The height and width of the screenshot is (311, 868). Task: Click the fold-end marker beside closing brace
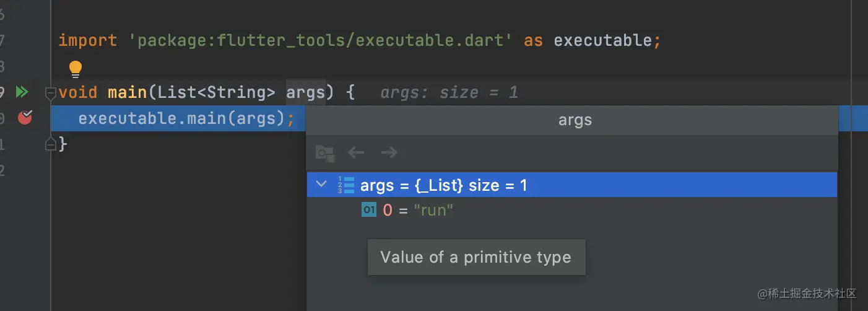(x=50, y=144)
